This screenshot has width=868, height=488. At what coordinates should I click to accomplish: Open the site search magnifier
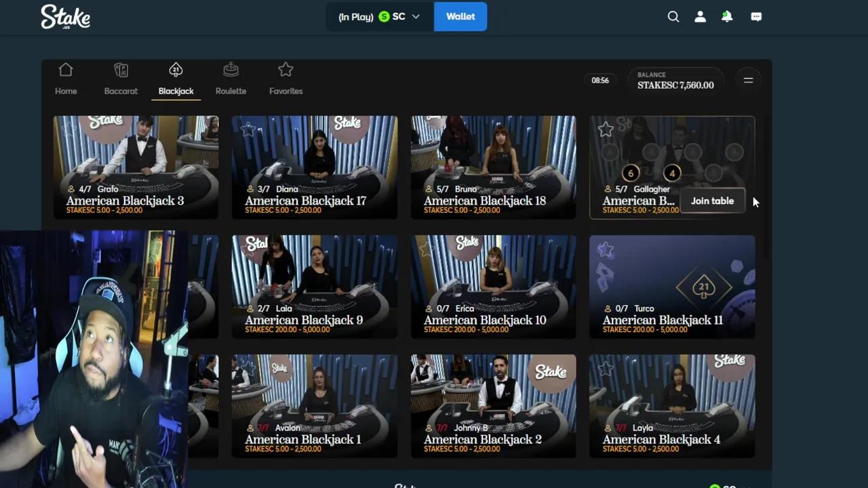[x=673, y=16]
